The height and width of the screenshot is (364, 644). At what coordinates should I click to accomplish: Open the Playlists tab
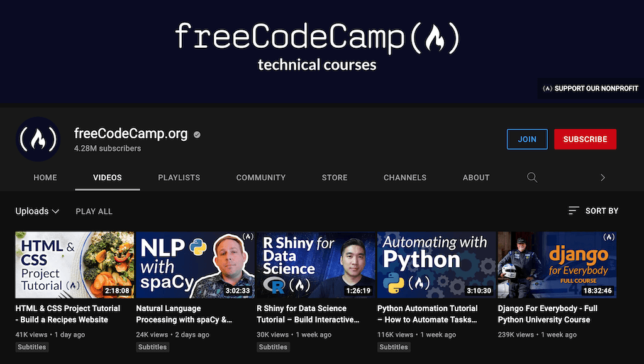(179, 178)
